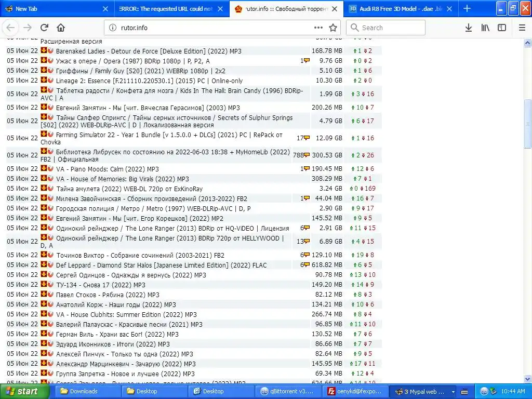Open VA - House Clubhits Summer Edition link
Image resolution: width=532 pixels, height=399 pixels.
click(x=126, y=314)
